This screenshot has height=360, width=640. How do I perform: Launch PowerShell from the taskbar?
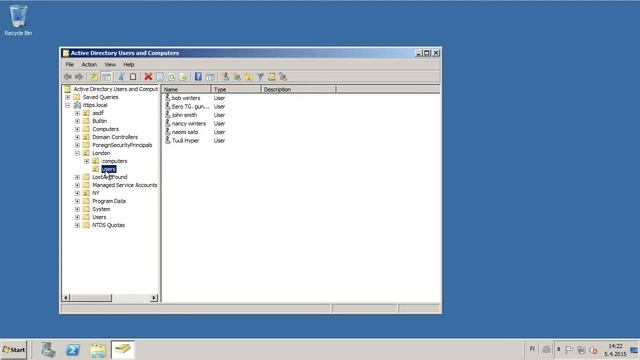point(73,350)
